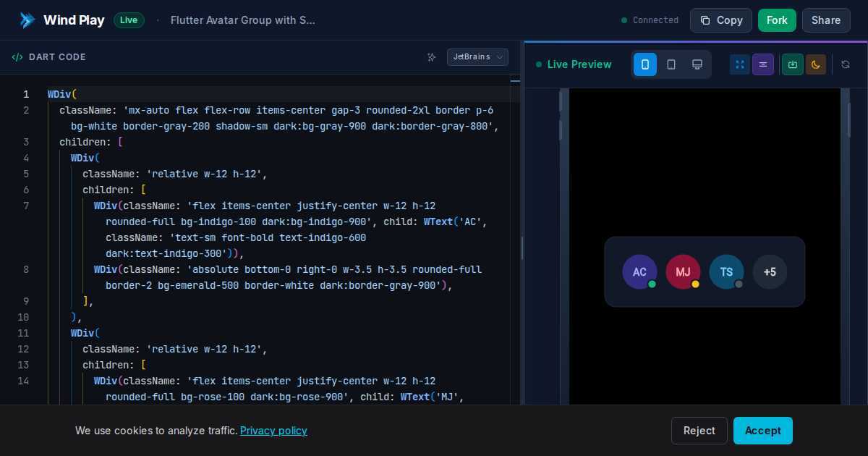Click line number 8 in the gutter
This screenshot has height=456, width=868.
tap(26, 269)
